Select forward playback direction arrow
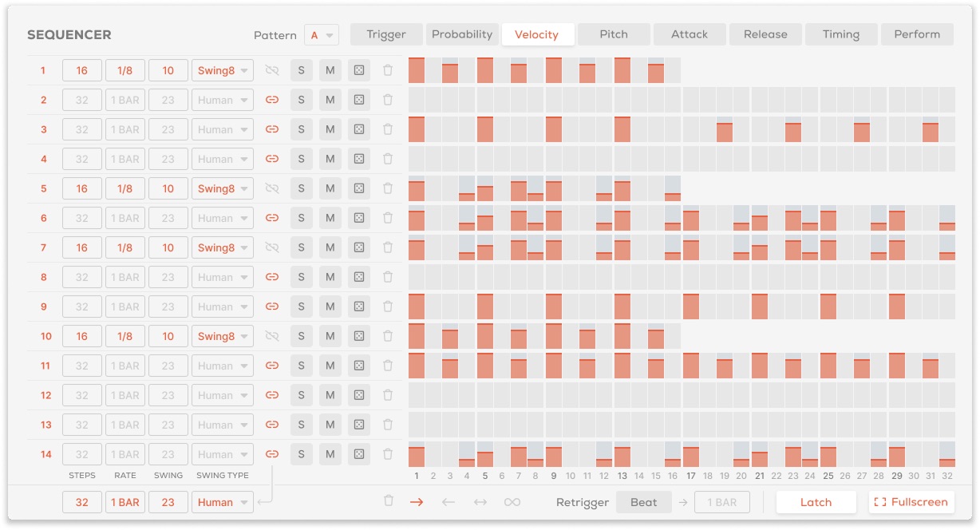Image resolution: width=980 pixels, height=530 pixels. 417,502
